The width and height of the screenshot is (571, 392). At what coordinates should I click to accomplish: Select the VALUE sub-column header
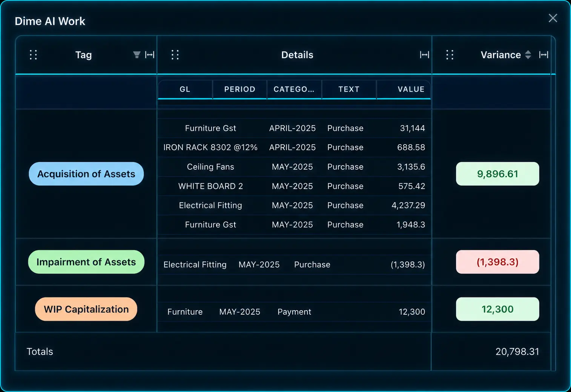[x=404, y=89]
